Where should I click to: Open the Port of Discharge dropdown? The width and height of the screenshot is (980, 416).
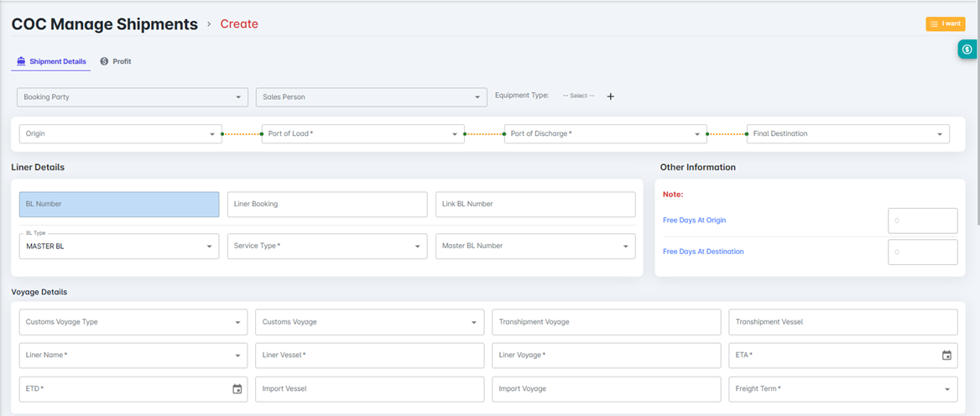(605, 134)
